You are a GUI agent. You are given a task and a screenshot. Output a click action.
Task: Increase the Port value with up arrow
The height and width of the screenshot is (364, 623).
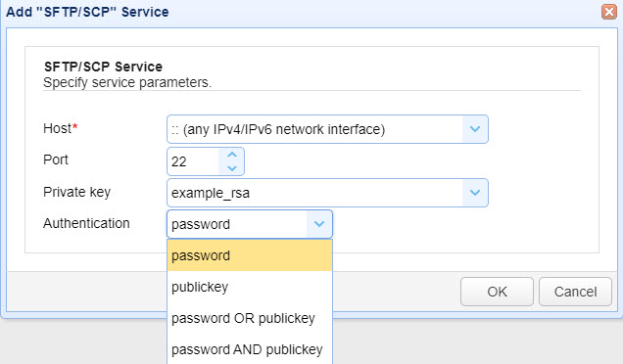coord(232,155)
